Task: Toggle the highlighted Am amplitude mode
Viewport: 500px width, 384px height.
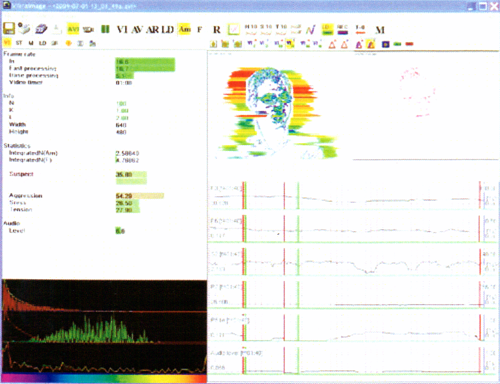Action: (185, 29)
